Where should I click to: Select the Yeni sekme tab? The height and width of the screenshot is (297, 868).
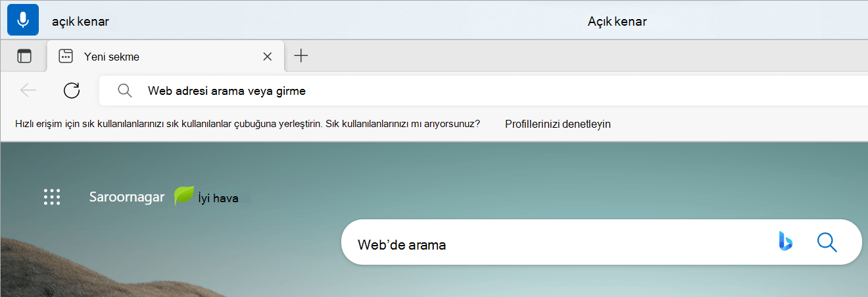point(166,56)
